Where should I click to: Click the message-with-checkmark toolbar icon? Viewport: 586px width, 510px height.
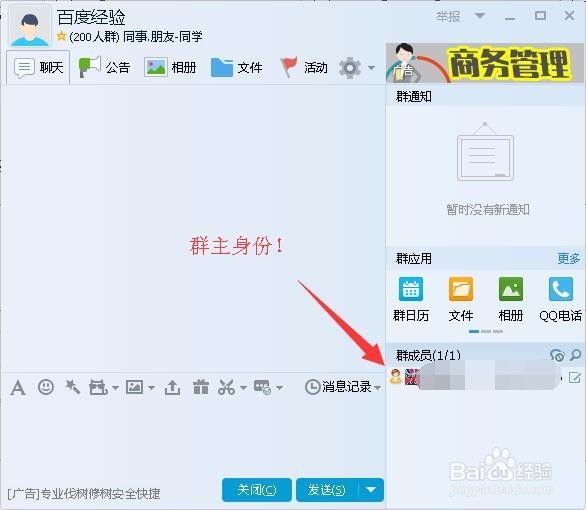(x=262, y=387)
